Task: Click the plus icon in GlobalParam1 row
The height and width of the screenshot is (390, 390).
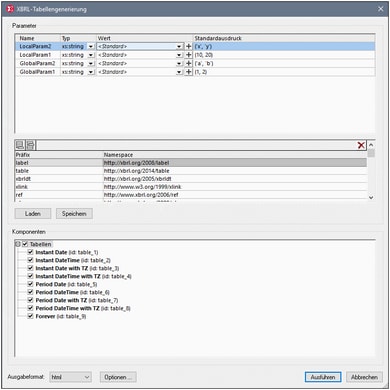Action: click(188, 72)
